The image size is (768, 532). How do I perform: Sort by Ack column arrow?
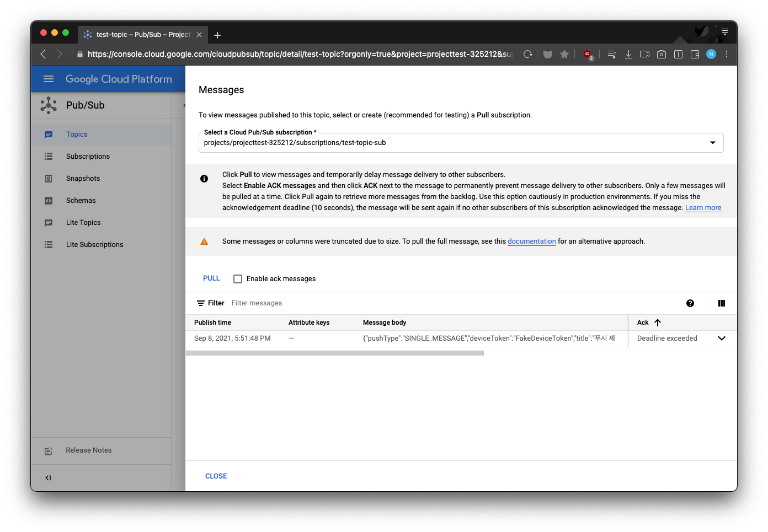658,323
